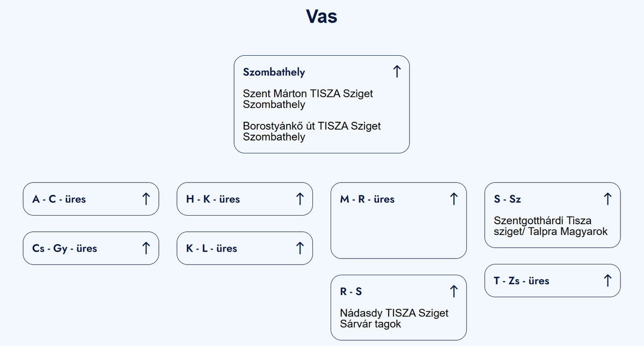This screenshot has height=346, width=644.
Task: Click the arrow icon on A - C card
Action: pyautogui.click(x=146, y=199)
